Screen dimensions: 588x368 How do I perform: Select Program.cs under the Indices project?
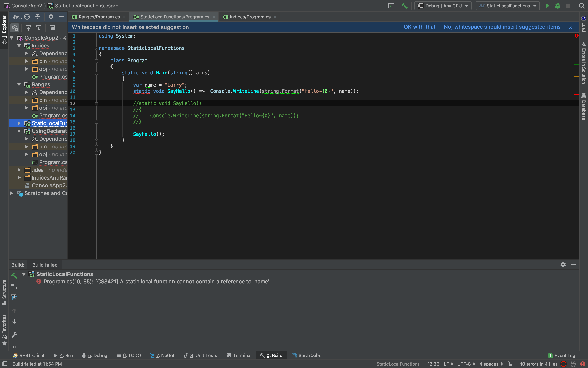(50, 77)
